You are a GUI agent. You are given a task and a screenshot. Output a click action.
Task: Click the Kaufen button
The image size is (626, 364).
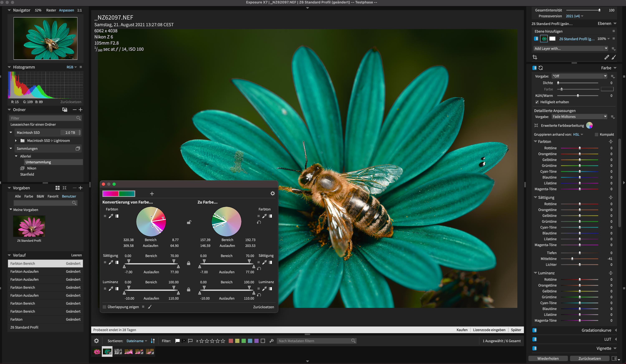(462, 330)
